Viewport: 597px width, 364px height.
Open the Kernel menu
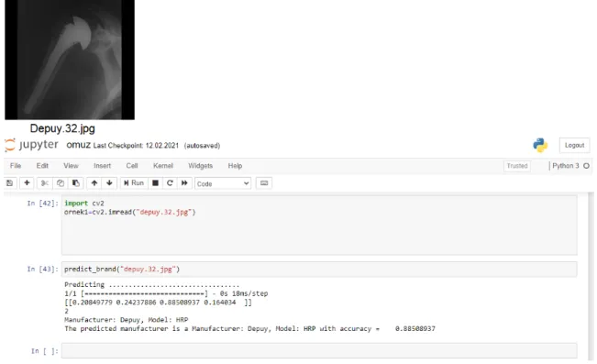click(163, 166)
